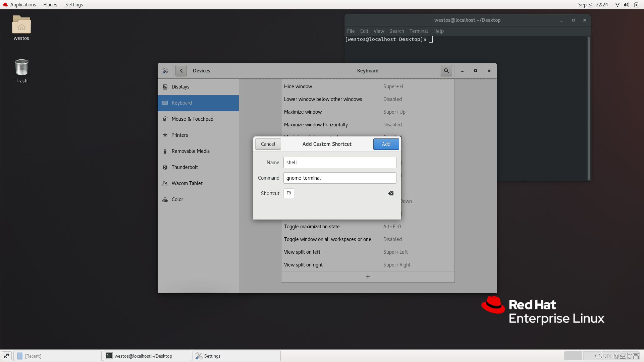The image size is (644, 362).
Task: Go back from Devices panel
Action: (181, 71)
